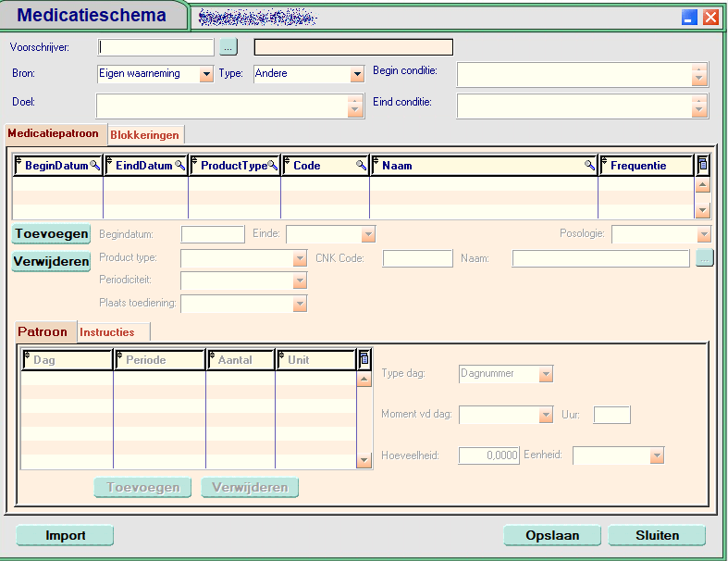This screenshot has width=728, height=561.
Task: Click the search icon in BeginDatum column header
Action: [94, 166]
